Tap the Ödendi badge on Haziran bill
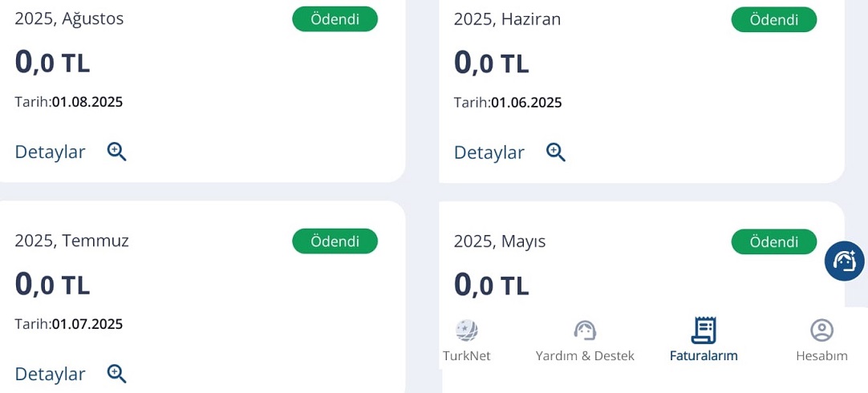The width and height of the screenshot is (868, 393). pos(774,20)
